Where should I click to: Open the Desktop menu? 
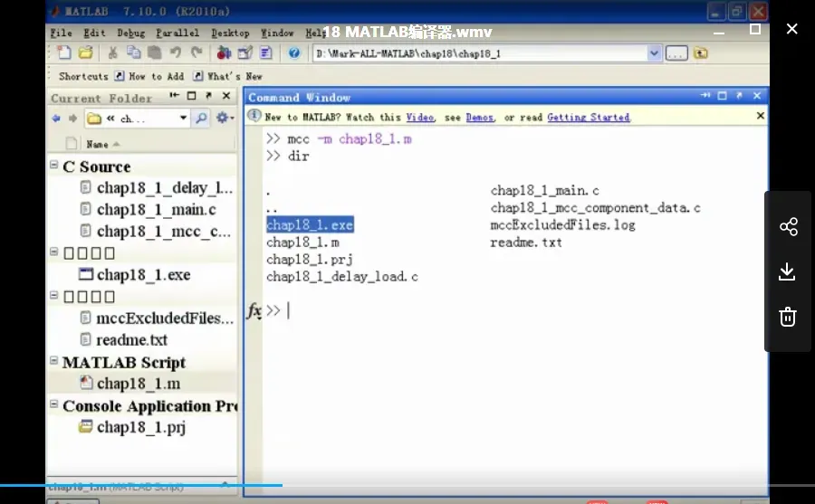[230, 33]
